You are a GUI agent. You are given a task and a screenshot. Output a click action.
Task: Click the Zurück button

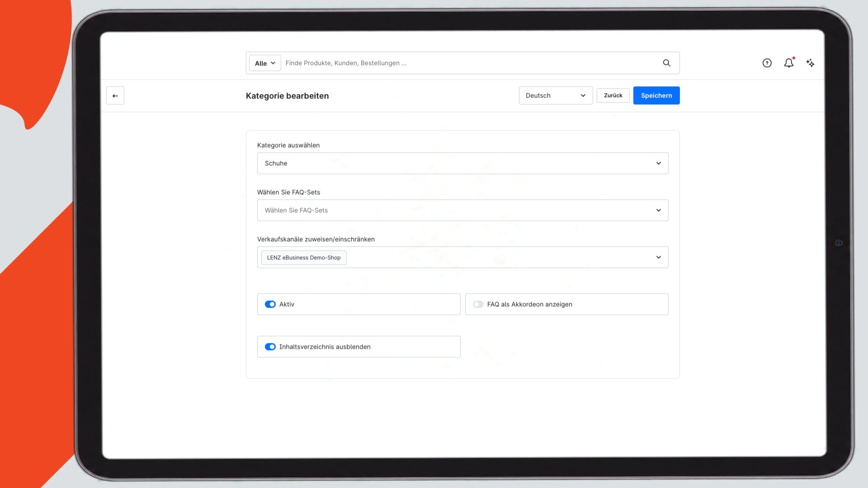tap(613, 95)
